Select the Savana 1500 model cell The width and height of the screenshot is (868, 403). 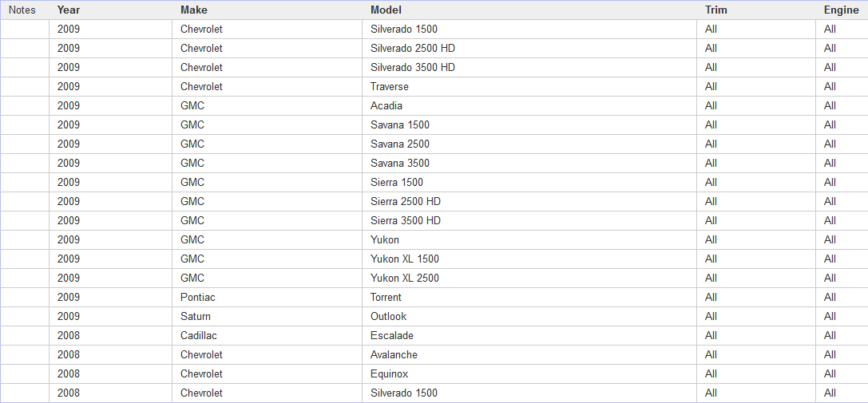click(529, 125)
